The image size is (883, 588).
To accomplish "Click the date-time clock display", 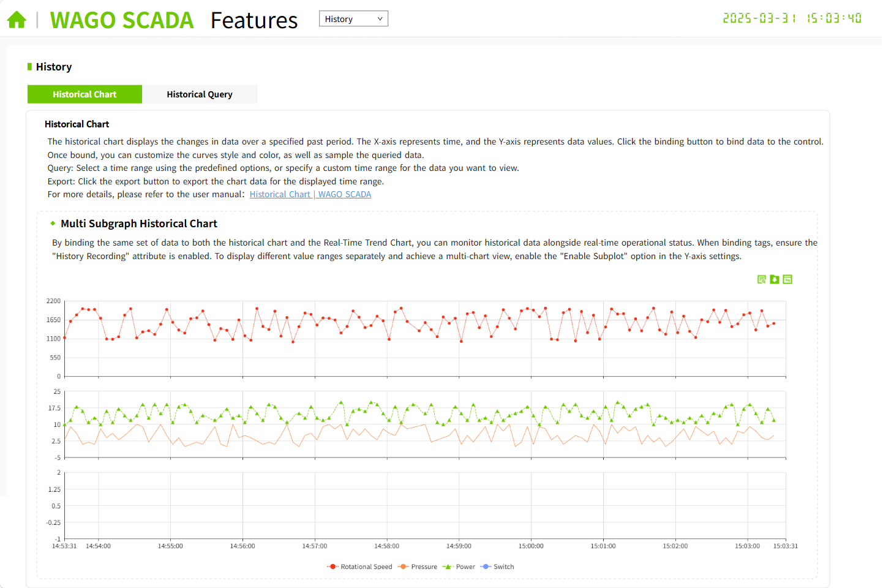I will point(792,18).
